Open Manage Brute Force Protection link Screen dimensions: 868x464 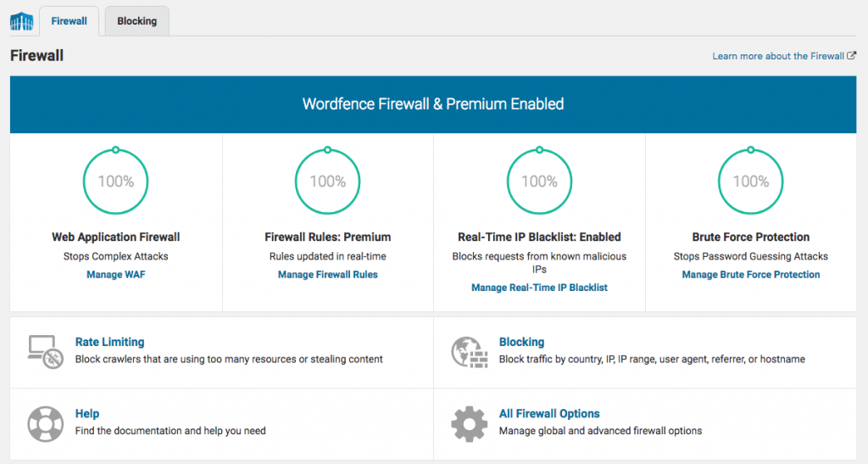click(x=750, y=275)
